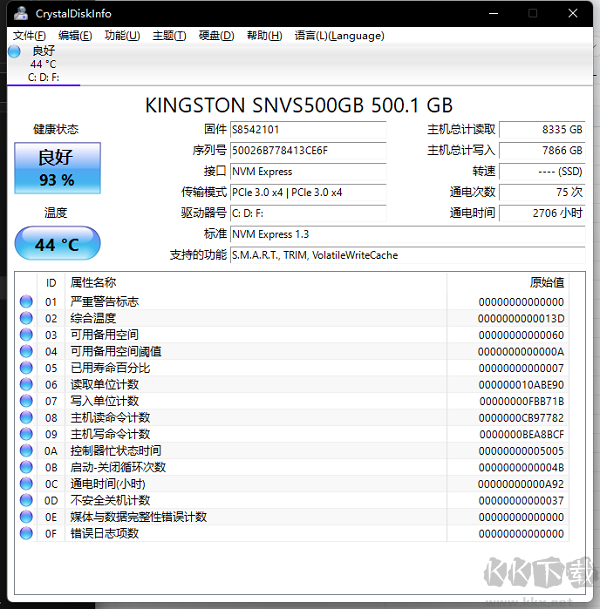Image resolution: width=600 pixels, height=609 pixels.
Task: Close the CrystalDiskInfo window
Action: [x=573, y=14]
